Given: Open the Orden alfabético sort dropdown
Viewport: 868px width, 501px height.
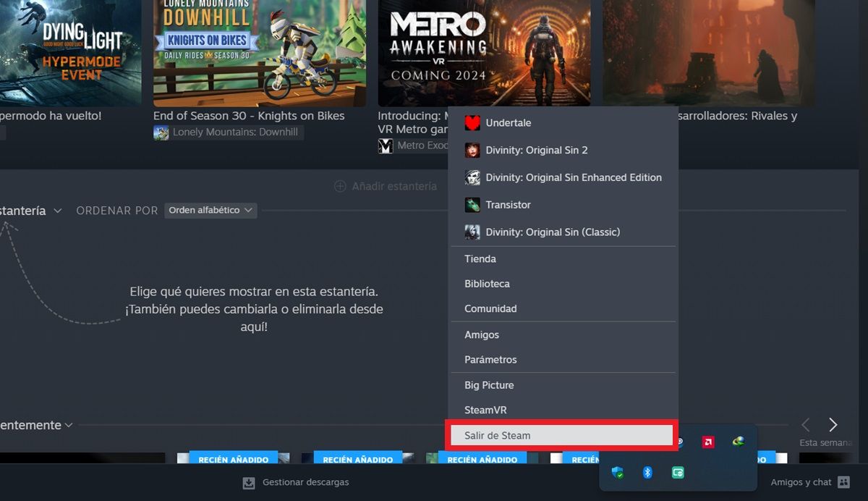Looking at the screenshot, I should coord(210,210).
